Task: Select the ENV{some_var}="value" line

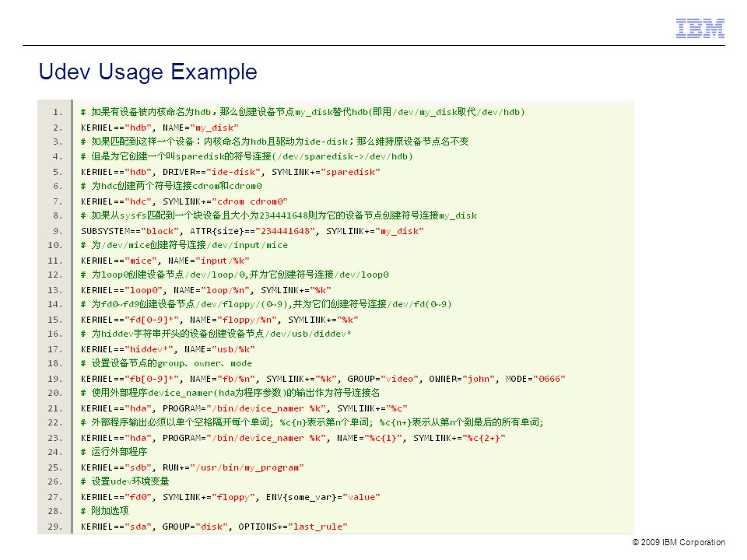Action: click(x=230, y=497)
